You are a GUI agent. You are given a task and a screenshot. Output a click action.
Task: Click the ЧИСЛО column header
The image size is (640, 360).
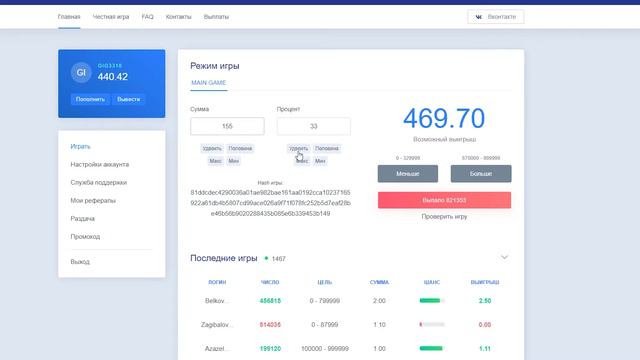pyautogui.click(x=270, y=282)
